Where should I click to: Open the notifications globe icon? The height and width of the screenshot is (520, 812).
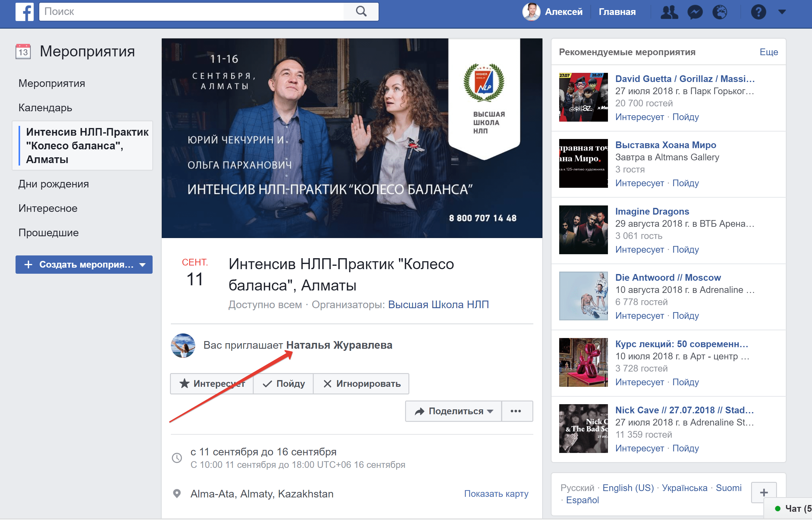click(x=720, y=12)
